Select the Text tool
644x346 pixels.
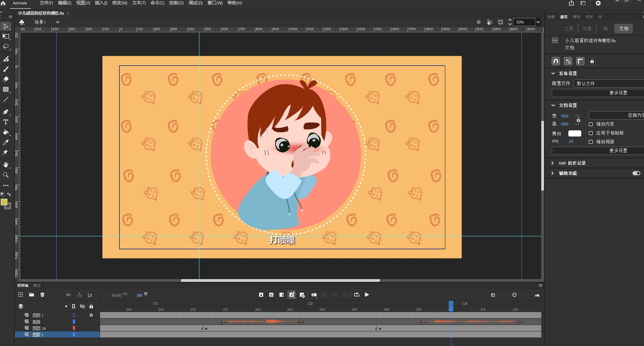pyautogui.click(x=6, y=122)
